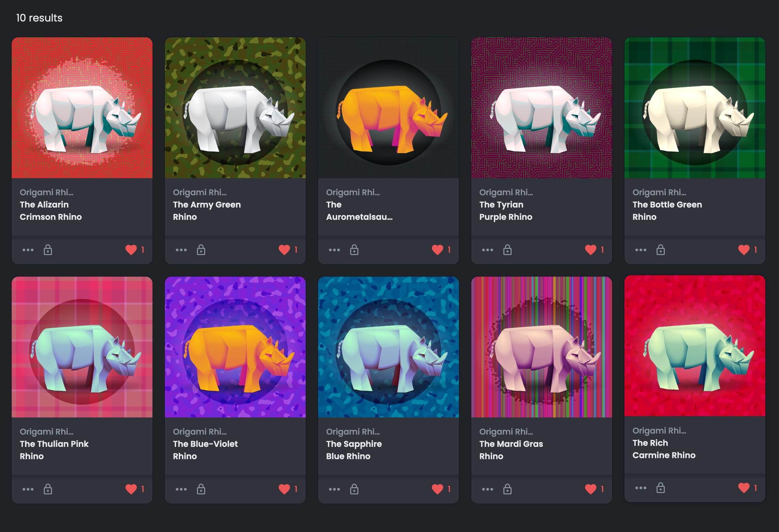This screenshot has height=532, width=779.
Task: Open The Blue-Violet Rhino title link
Action: coord(205,450)
